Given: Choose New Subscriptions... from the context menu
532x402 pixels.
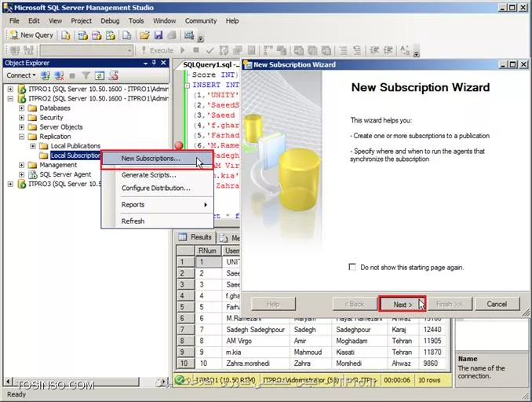Looking at the screenshot, I should coord(157,159).
